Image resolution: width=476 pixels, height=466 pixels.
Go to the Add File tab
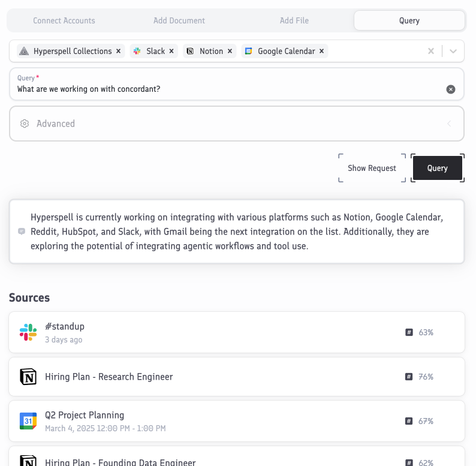[294, 20]
